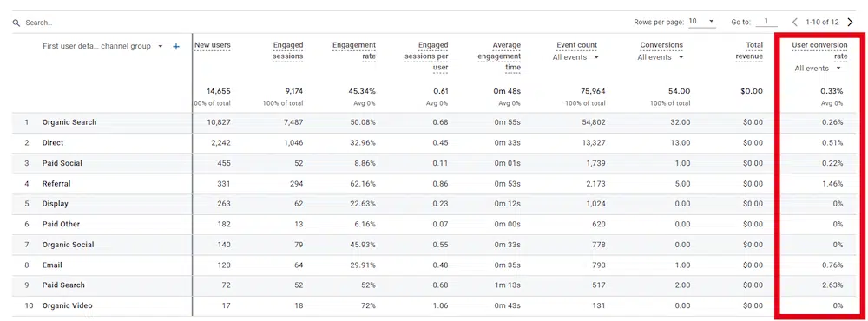Open Conversions All events dropdown
The width and height of the screenshot is (868, 321).
click(660, 57)
